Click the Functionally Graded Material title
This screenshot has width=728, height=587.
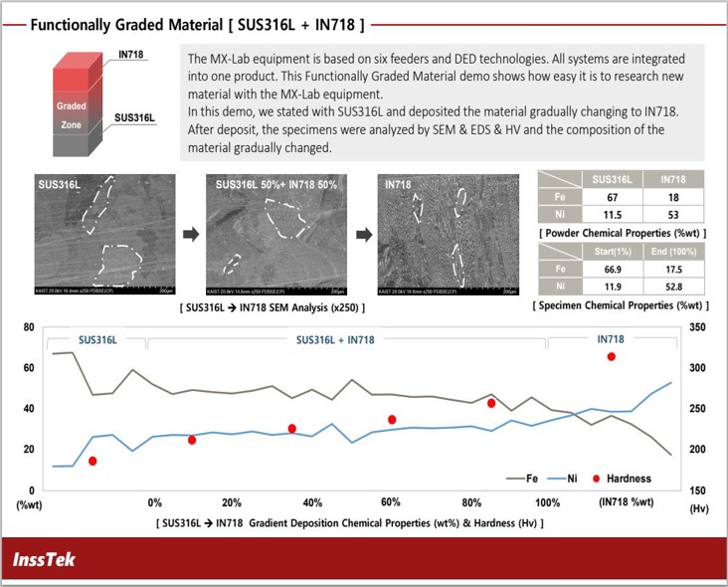pos(197,25)
